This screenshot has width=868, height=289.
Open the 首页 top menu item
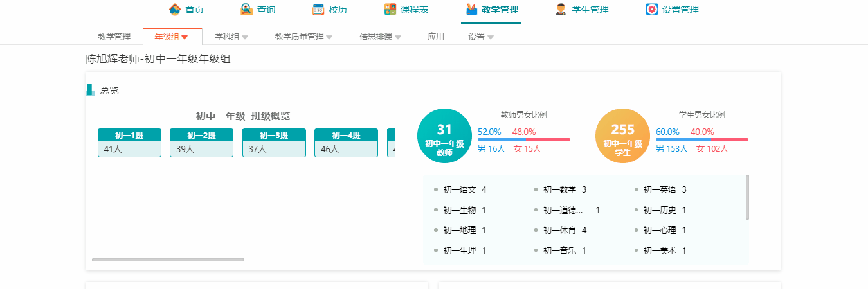(x=186, y=10)
